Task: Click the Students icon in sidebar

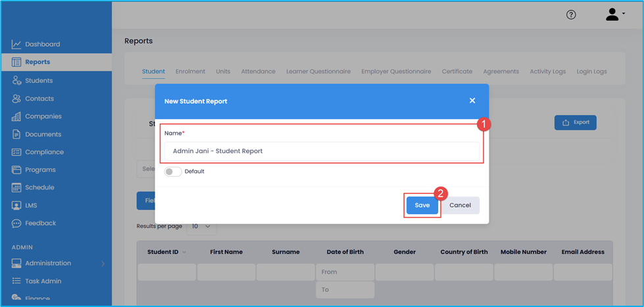Action: point(16,81)
